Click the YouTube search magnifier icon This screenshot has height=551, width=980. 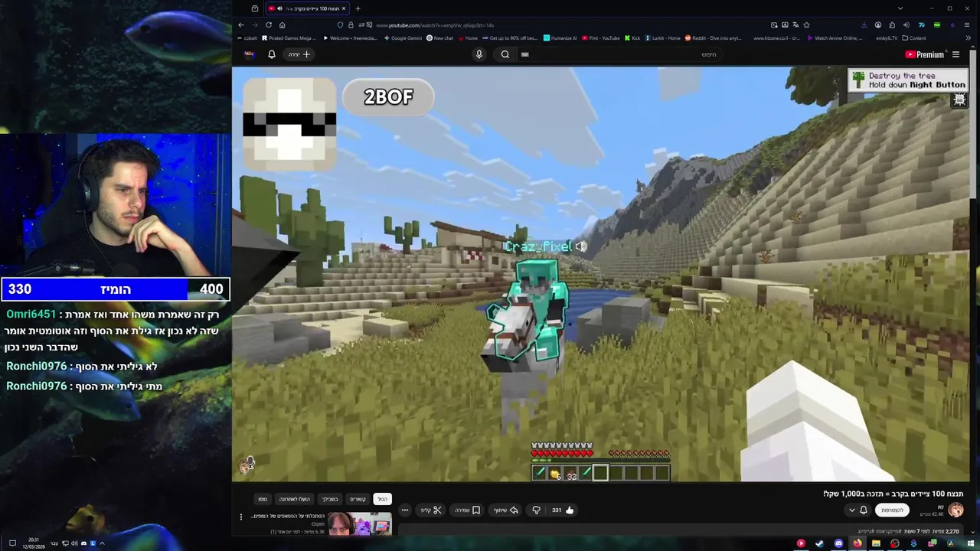[x=505, y=54]
